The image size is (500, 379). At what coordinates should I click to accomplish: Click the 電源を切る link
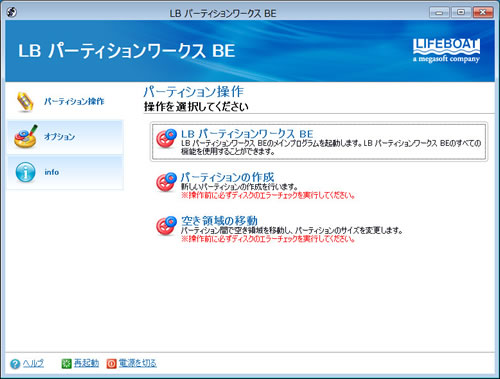138,363
